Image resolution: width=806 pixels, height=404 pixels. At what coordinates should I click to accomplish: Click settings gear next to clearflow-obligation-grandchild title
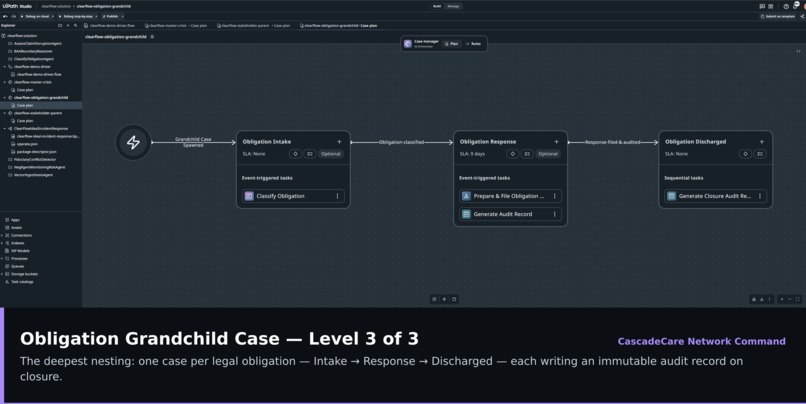click(x=152, y=37)
